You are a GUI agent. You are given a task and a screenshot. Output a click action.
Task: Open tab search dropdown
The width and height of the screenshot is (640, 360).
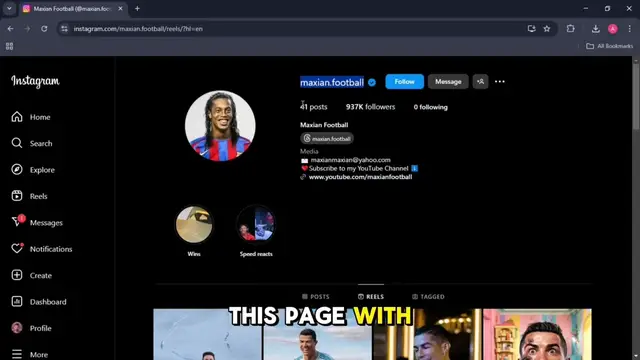pos(9,9)
